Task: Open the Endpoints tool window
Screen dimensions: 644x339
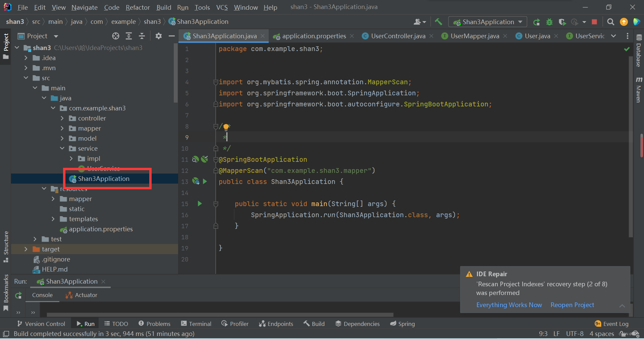Action: [x=276, y=324]
